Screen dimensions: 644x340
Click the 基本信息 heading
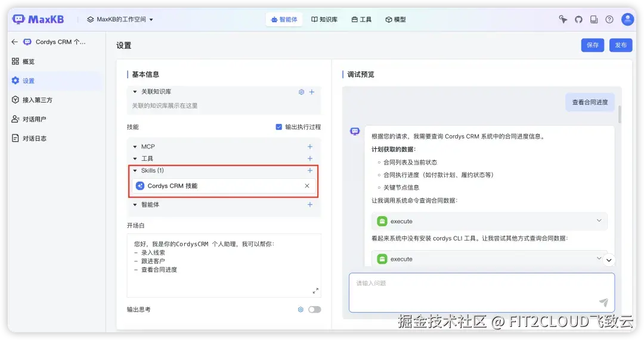coord(145,74)
